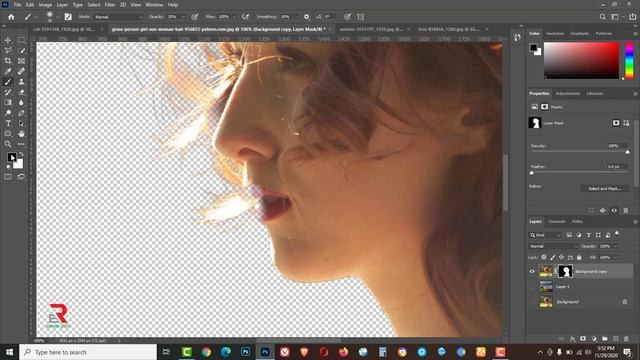Switch to the Paths tab
Viewport: 640px width, 360px height.
(x=577, y=222)
